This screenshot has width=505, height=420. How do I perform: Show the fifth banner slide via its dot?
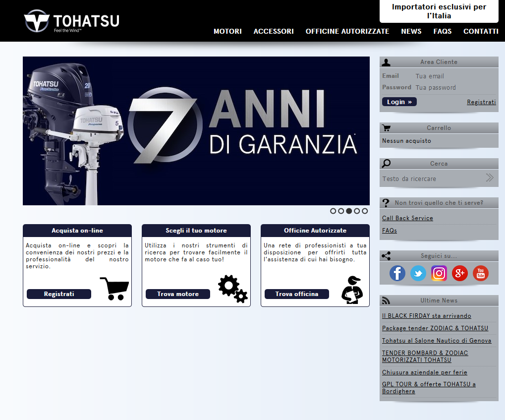pos(365,211)
